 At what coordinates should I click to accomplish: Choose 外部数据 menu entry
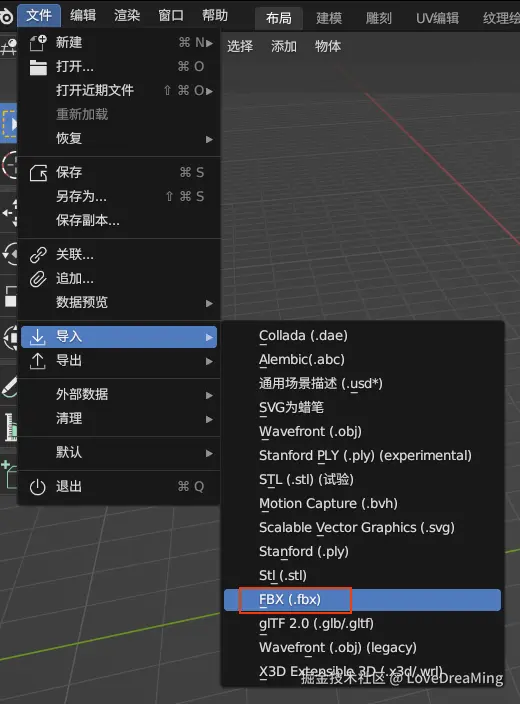point(119,394)
